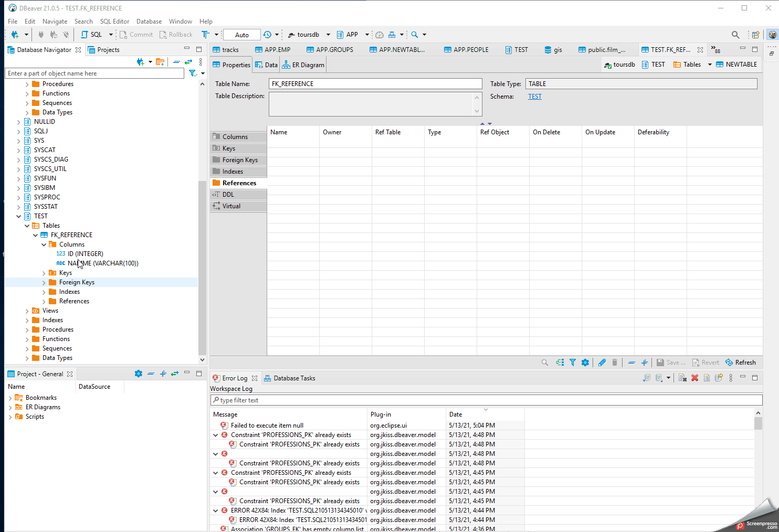Click the TEST schema link in Properties
The width and height of the screenshot is (779, 532).
pos(534,96)
